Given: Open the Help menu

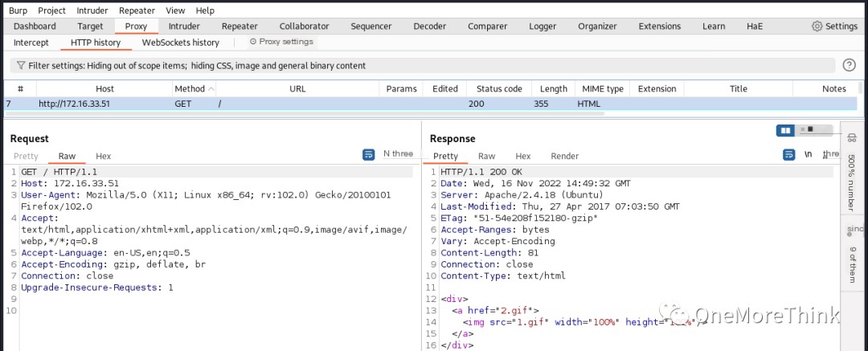Looking at the screenshot, I should (205, 10).
